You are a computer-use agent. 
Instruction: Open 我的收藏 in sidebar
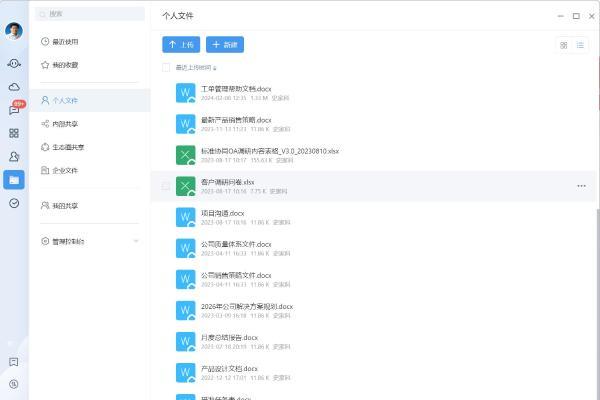click(90, 65)
